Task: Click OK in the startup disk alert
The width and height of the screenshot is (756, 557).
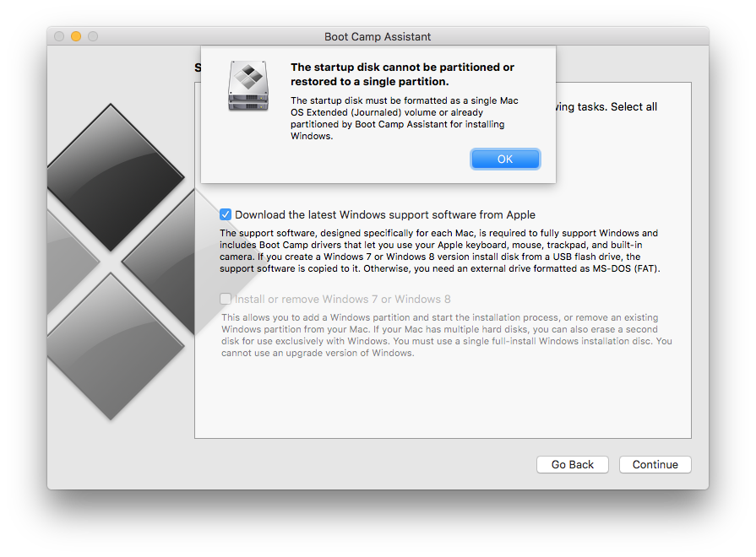Action: (x=505, y=159)
